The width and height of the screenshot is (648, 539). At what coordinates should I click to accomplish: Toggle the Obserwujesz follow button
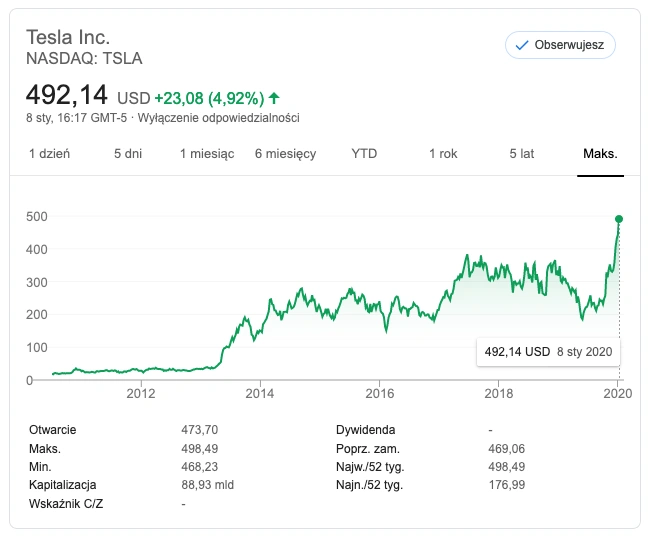(560, 45)
